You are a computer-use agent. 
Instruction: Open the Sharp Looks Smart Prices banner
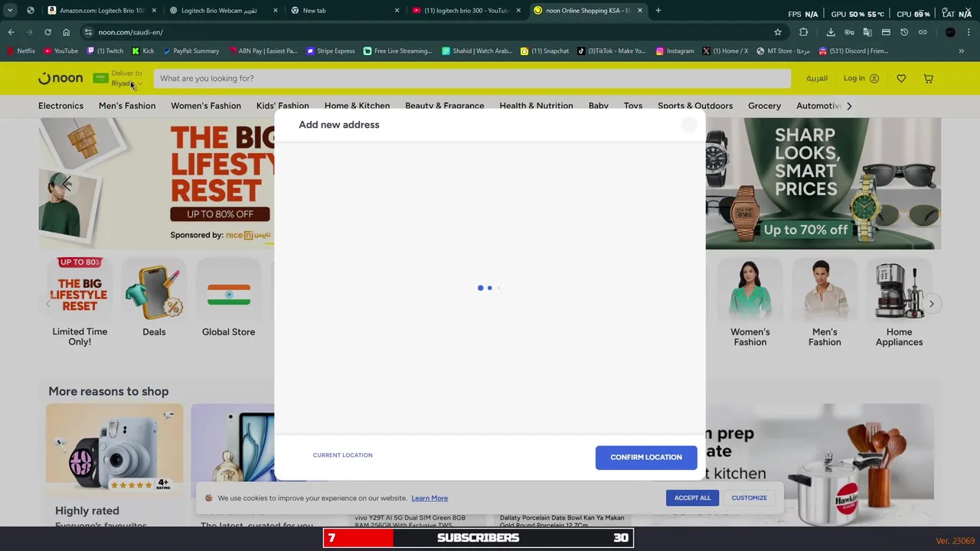[x=823, y=184]
